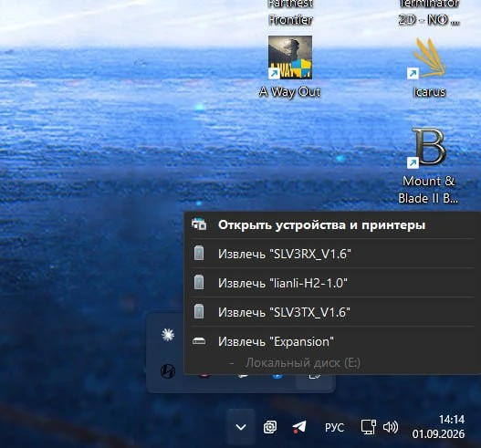Click the round black L-logo overflow icon

168,371
